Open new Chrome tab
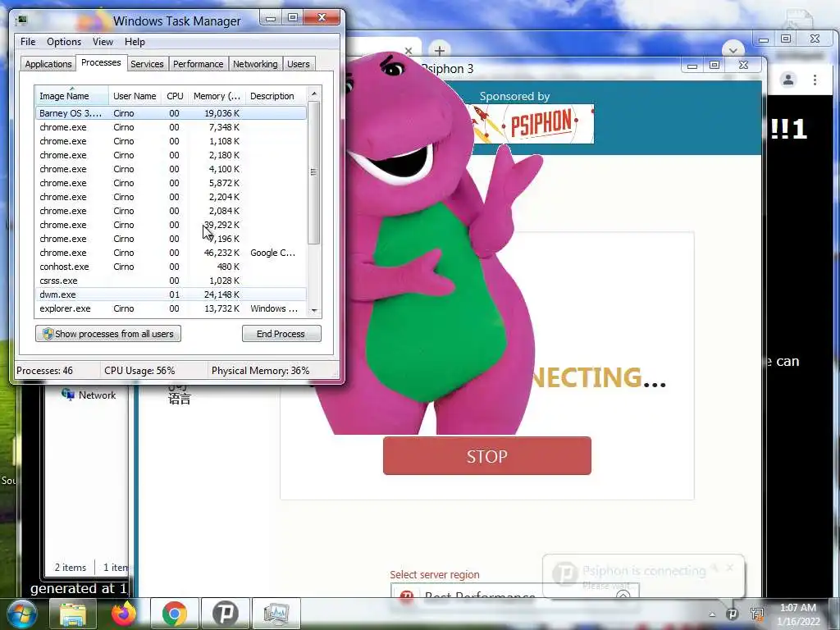 point(440,50)
